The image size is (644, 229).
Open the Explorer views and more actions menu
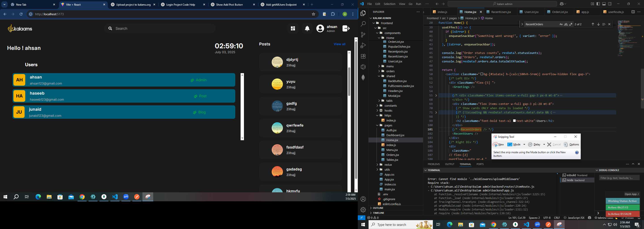418,12
